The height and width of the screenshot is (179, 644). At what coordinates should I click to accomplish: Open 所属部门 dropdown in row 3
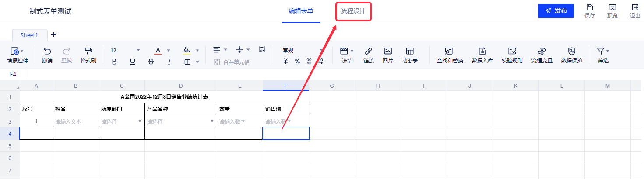tap(140, 121)
